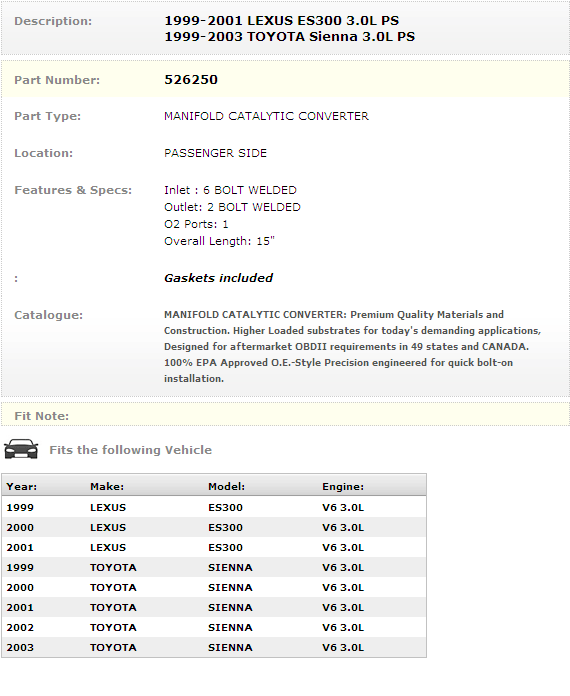570x696 pixels.
Task: Click the Model column header
Action: tap(226, 486)
